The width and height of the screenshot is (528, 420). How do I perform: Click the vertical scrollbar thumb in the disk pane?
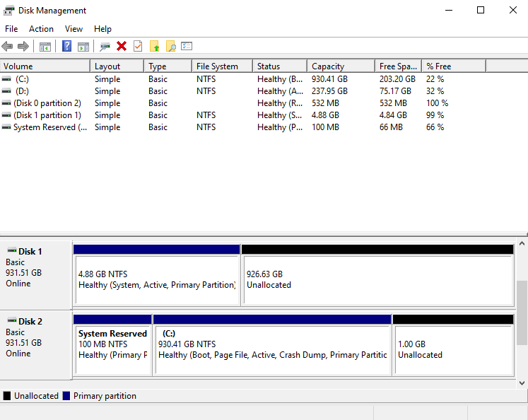522,313
